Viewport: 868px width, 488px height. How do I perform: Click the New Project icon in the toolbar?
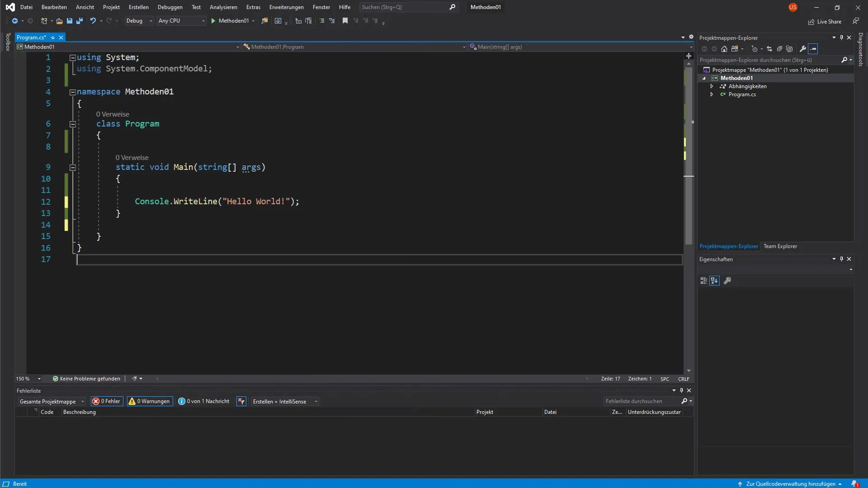coord(44,21)
